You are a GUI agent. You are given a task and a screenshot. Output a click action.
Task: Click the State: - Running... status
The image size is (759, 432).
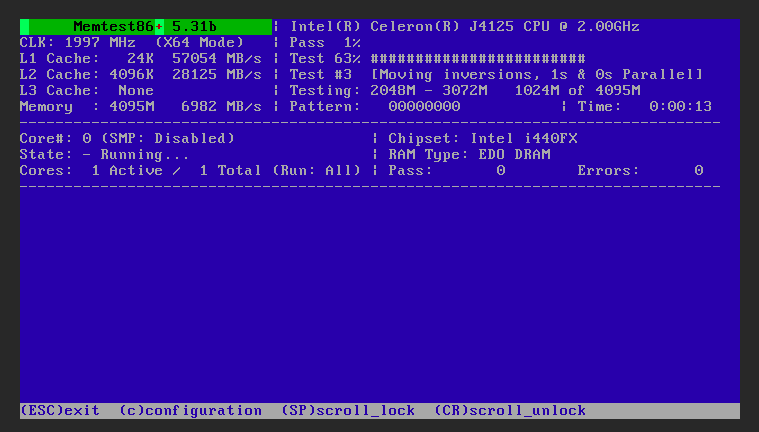click(105, 154)
